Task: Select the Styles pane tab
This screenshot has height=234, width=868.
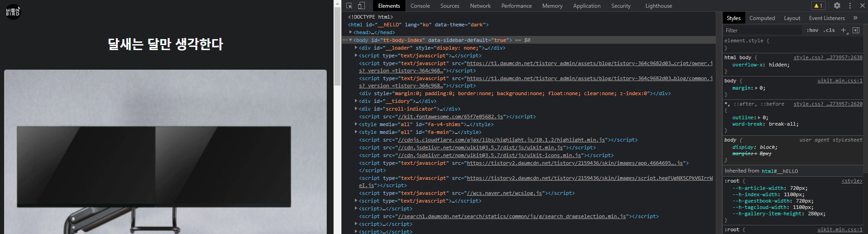Action: 733,18
